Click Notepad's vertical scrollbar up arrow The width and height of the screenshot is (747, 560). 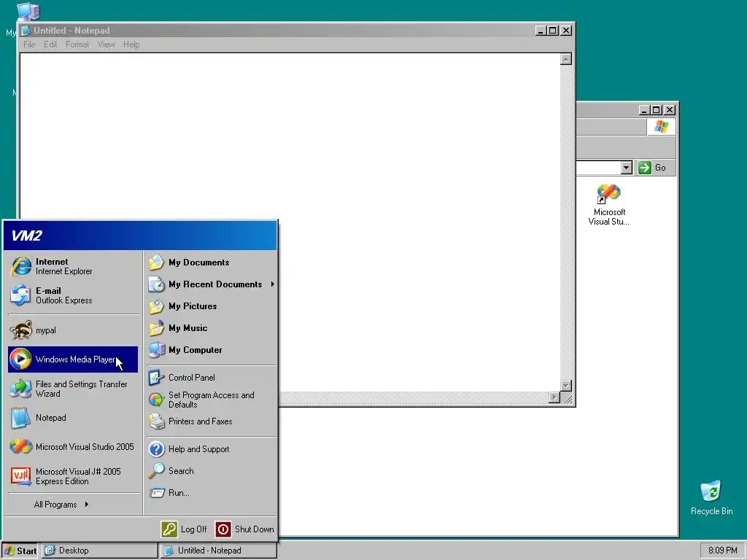[566, 59]
